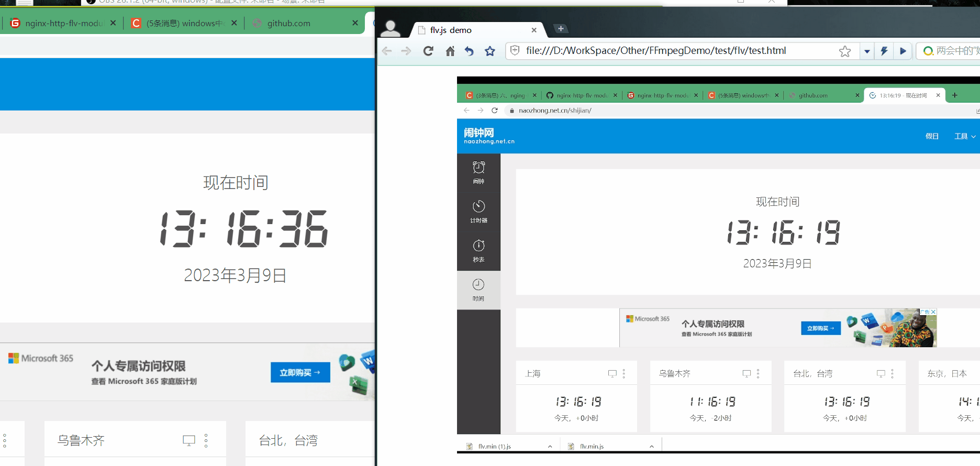Click large 2023年3月9日 date in left window
980x466 pixels.
coord(235,275)
